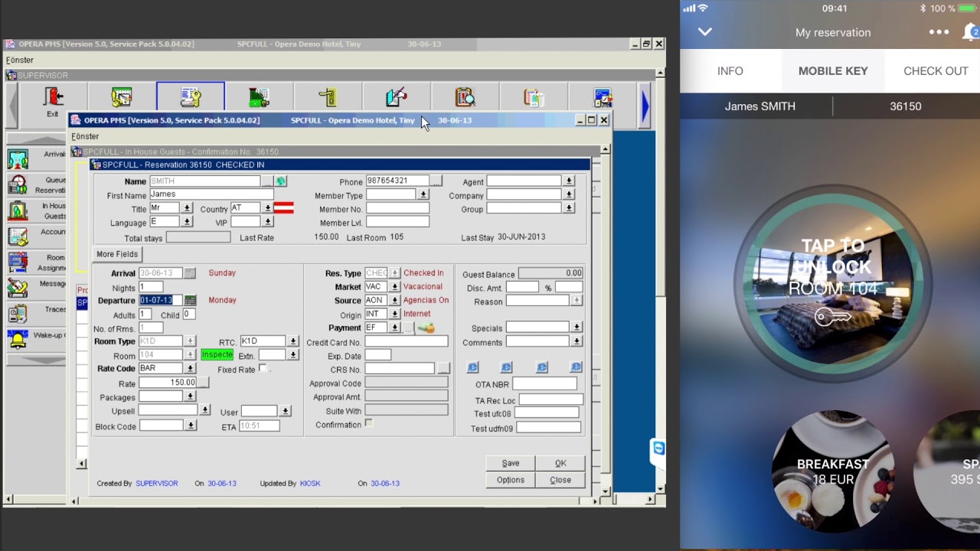Image resolution: width=980 pixels, height=551 pixels.
Task: Expand the Source code dropdown
Action: tap(394, 301)
